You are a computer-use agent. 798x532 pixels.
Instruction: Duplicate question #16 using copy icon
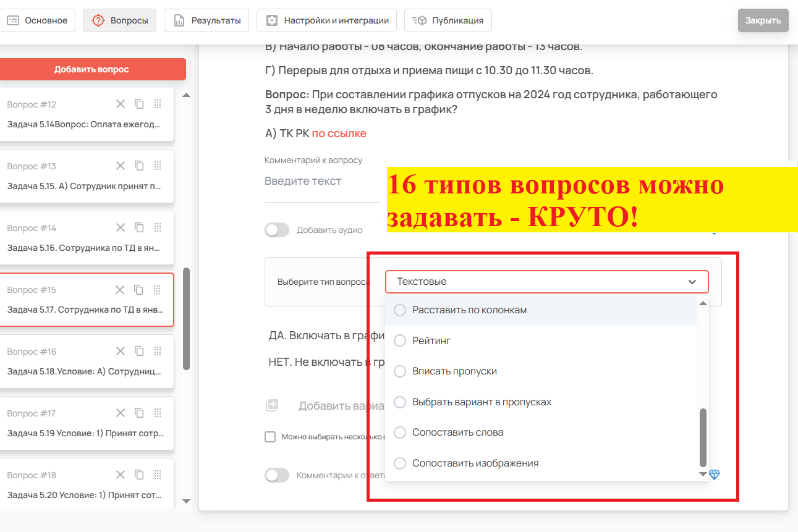click(x=139, y=352)
